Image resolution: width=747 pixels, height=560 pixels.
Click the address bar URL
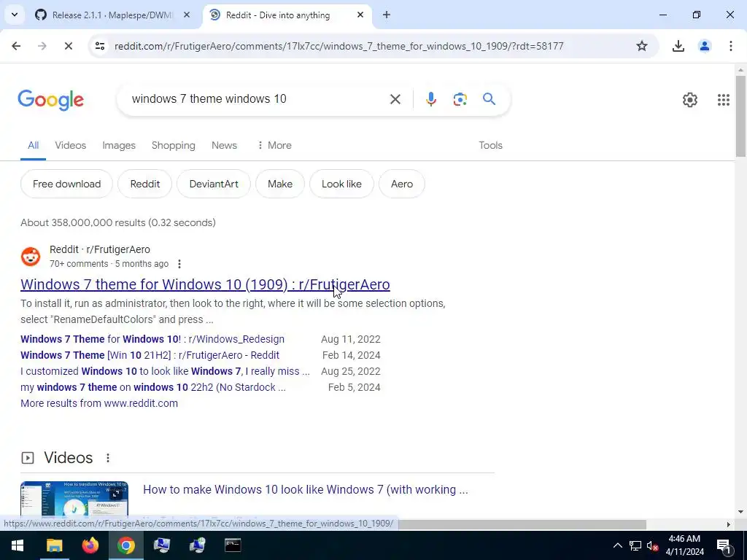pyautogui.click(x=338, y=46)
